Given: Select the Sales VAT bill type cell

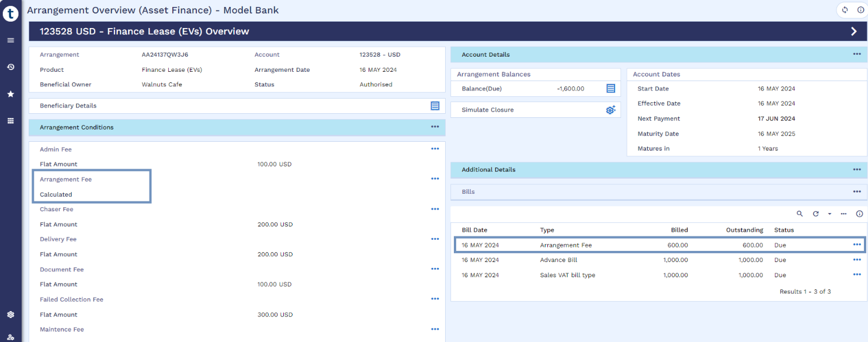Looking at the screenshot, I should [568, 275].
